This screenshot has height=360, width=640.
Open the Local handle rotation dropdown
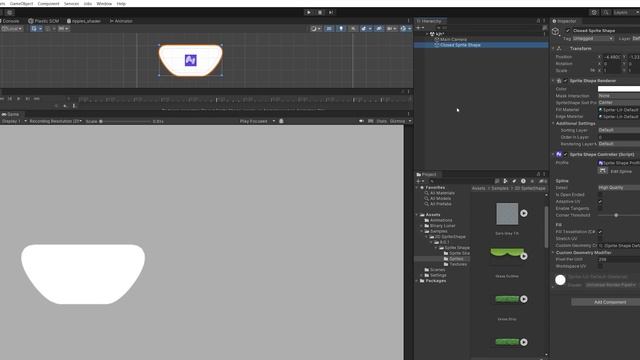pos(12,29)
